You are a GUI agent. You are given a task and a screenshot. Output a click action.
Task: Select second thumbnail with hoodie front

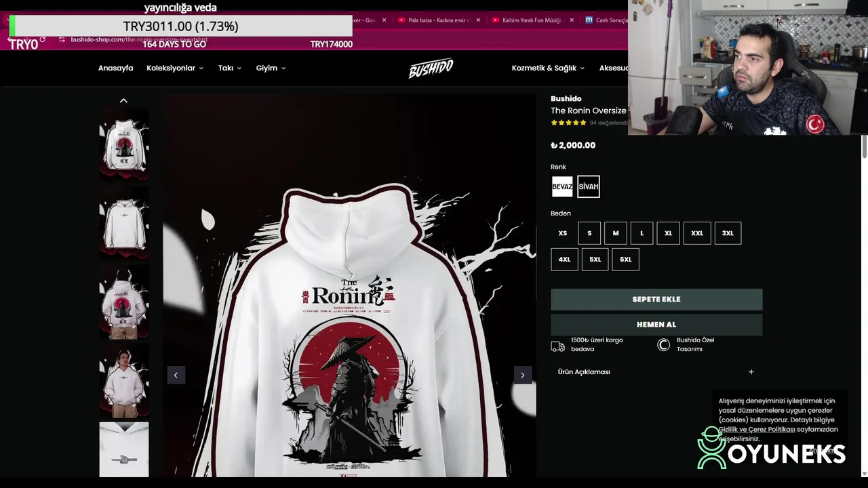[124, 223]
